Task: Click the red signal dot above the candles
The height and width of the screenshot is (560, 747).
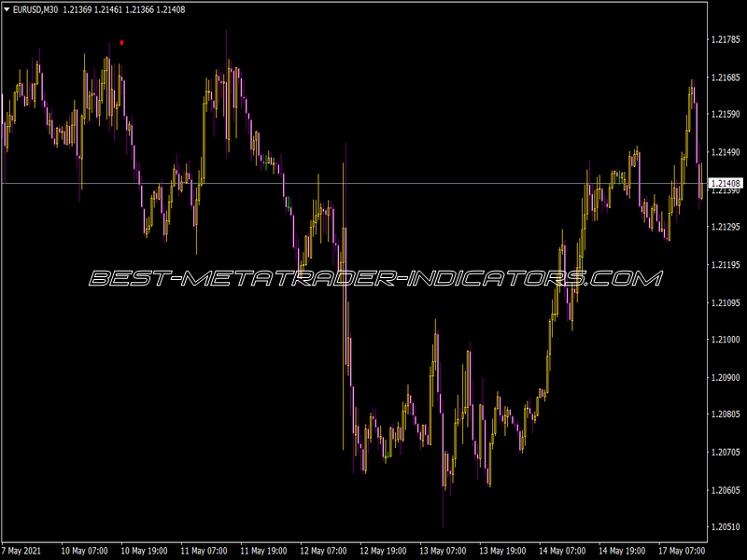Action: pos(122,43)
